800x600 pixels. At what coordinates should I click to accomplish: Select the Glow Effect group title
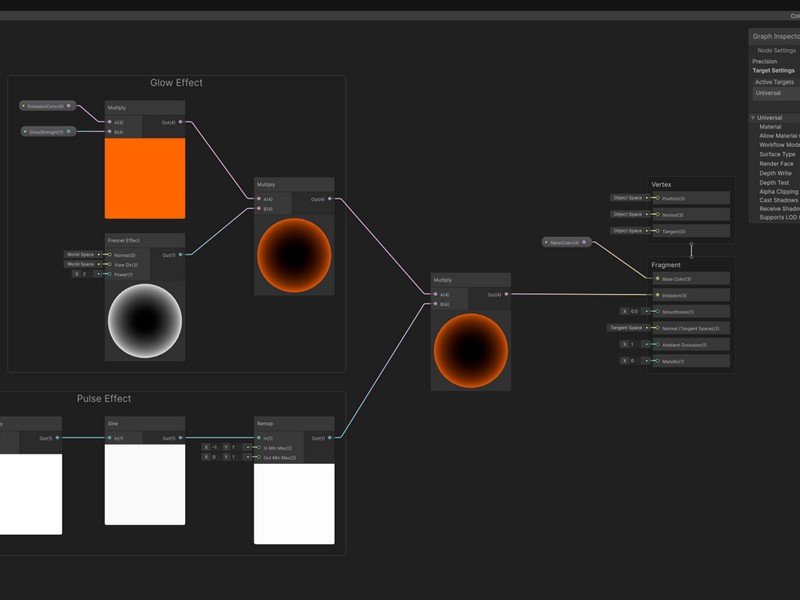pyautogui.click(x=176, y=83)
